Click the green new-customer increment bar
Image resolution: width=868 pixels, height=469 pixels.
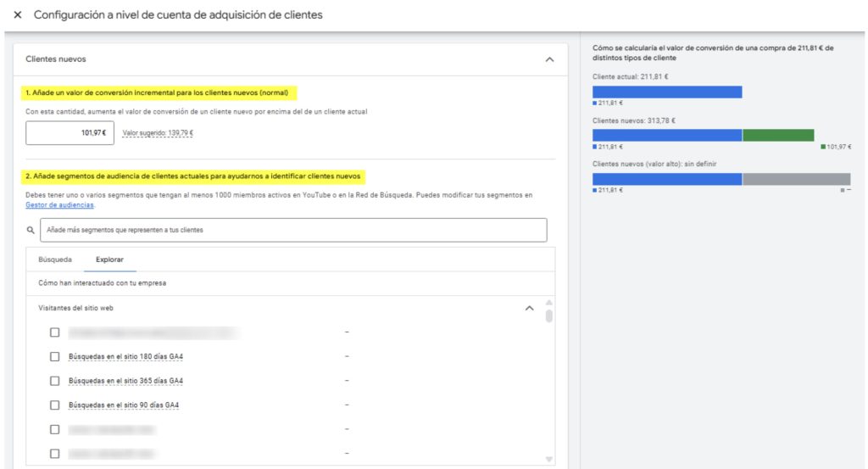[777, 135]
